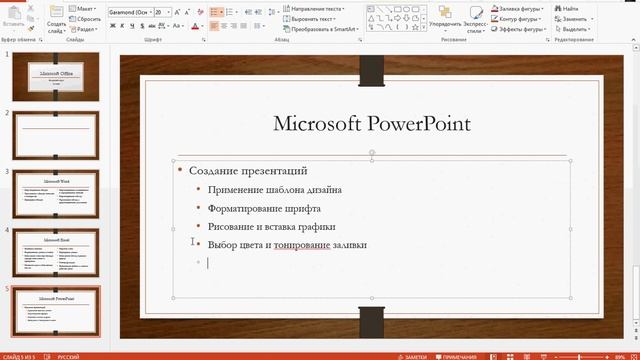Click Replace (Заменить) button

click(x=574, y=19)
